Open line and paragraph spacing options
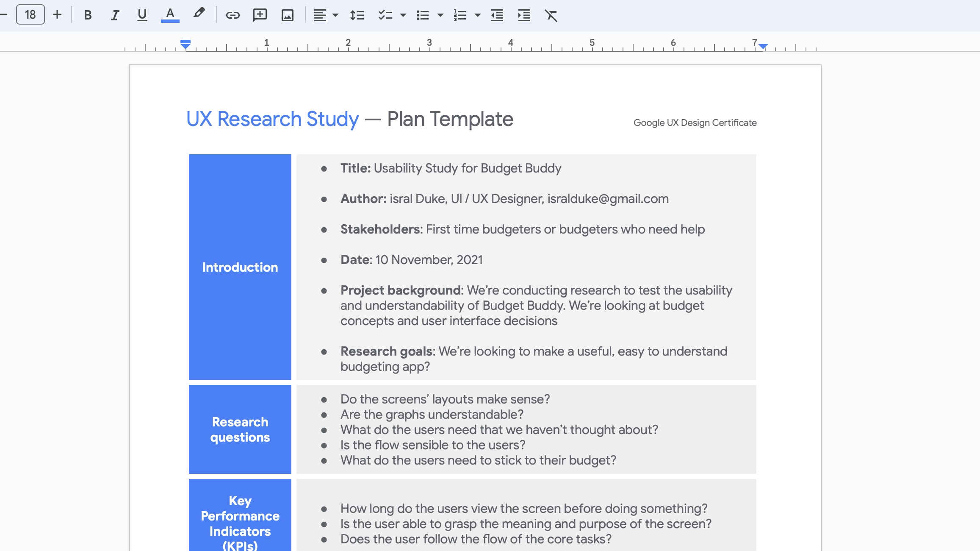The width and height of the screenshot is (980, 551). (357, 15)
